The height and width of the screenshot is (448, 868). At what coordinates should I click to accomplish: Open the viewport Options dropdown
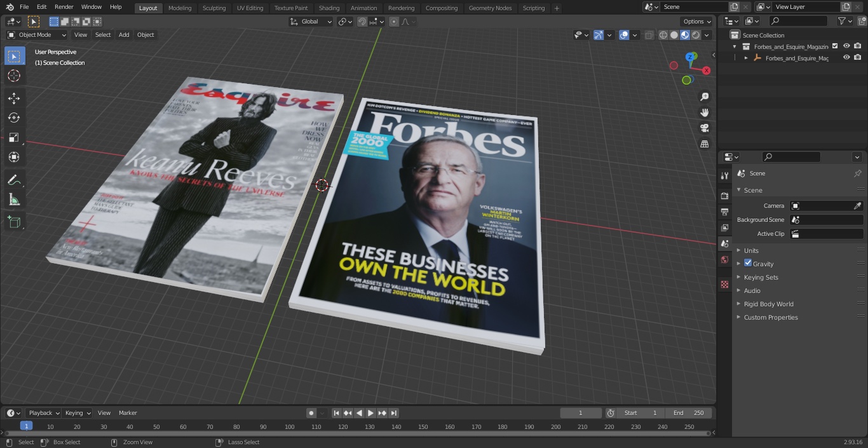tap(697, 22)
